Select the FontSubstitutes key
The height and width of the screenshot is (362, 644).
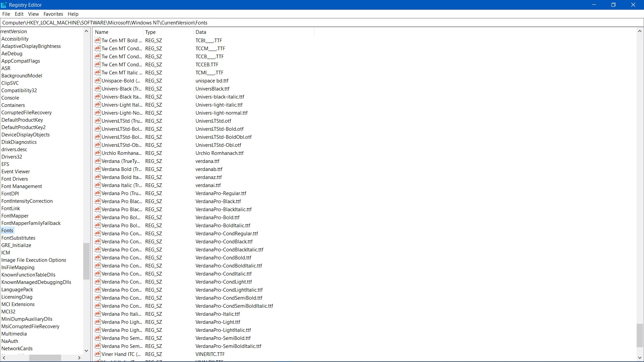18,238
